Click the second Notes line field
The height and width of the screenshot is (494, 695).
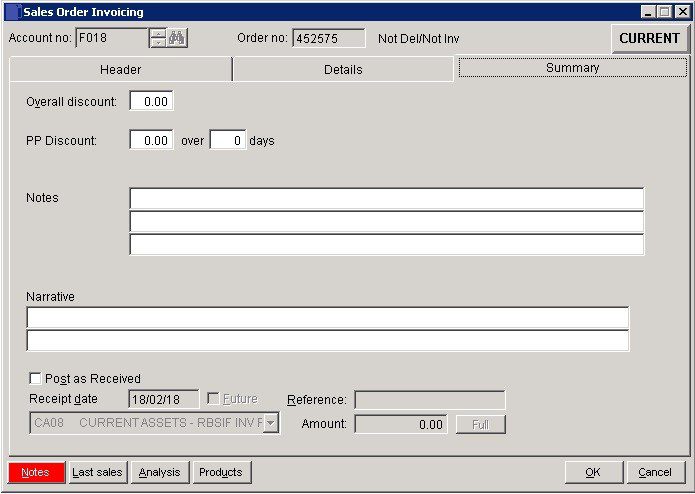[x=387, y=222]
